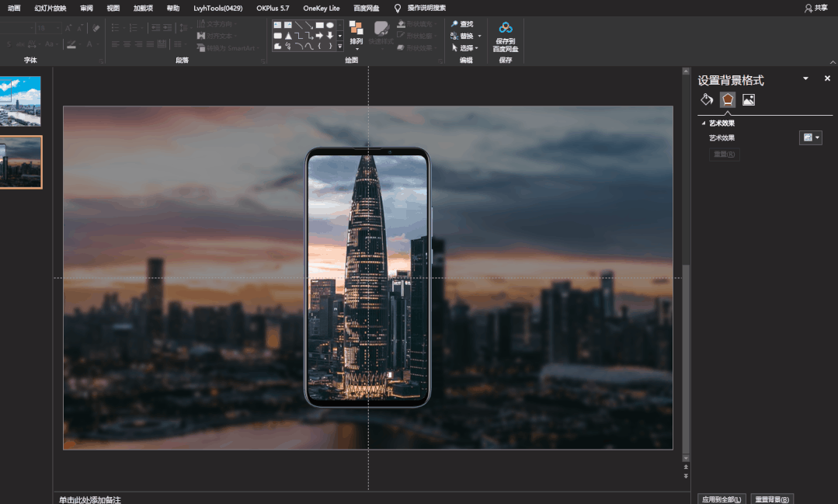Click 保存到百度网盘 button
The image size is (838, 504).
(x=506, y=36)
